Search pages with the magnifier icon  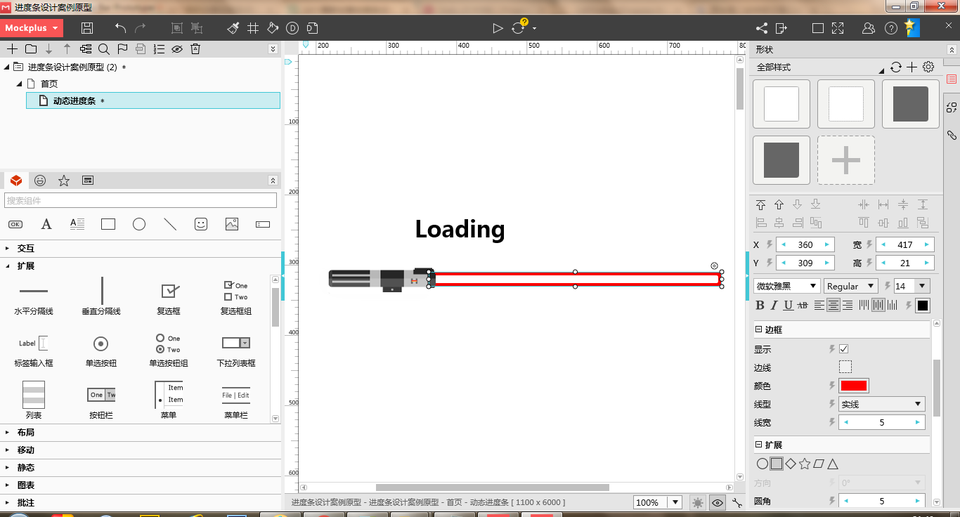click(x=104, y=49)
